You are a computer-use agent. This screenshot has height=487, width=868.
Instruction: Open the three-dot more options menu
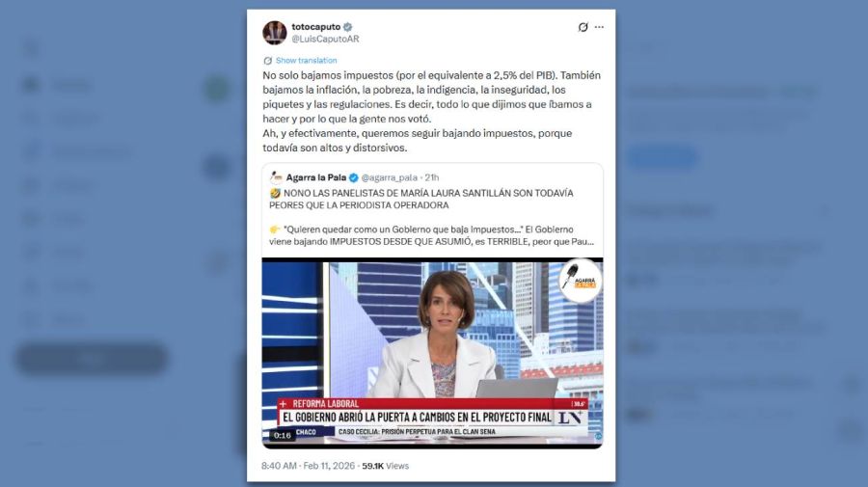[x=600, y=27]
